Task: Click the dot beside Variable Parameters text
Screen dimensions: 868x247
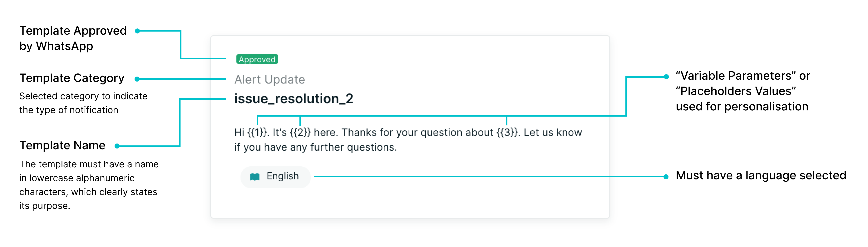Action: click(x=666, y=77)
